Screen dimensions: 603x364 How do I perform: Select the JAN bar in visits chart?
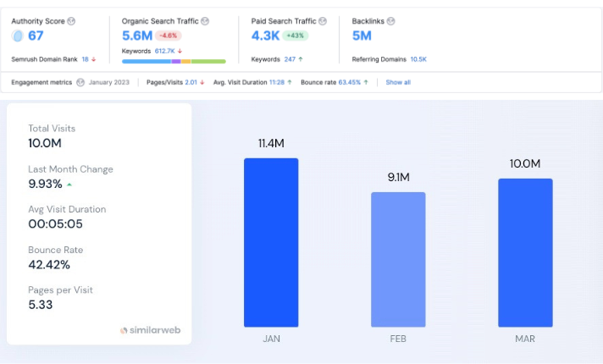(x=271, y=243)
